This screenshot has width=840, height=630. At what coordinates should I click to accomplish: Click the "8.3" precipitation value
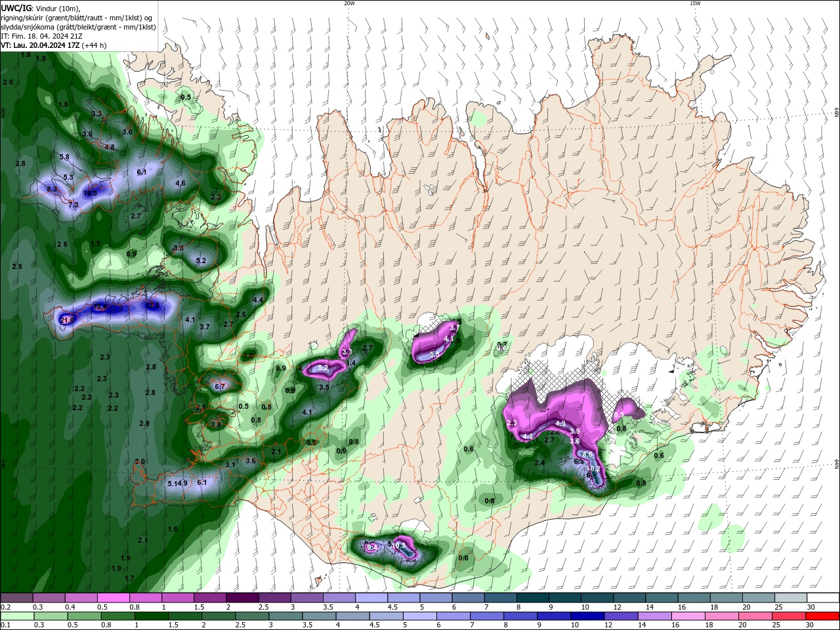pyautogui.click(x=52, y=189)
